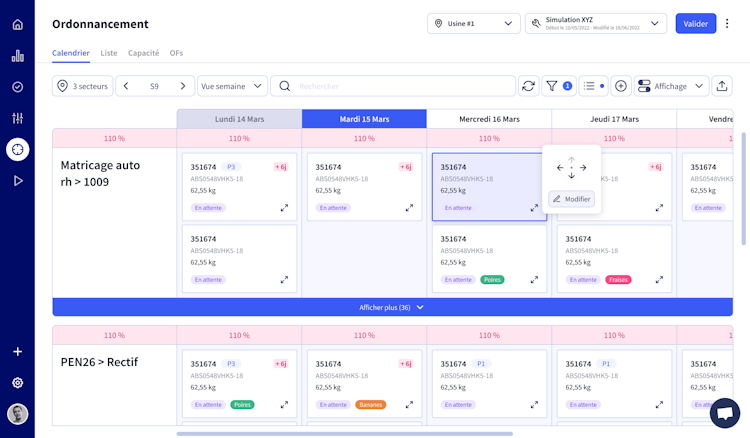The height and width of the screenshot is (438, 750).
Task: Open the 3 secteurs location selector
Action: pos(82,86)
